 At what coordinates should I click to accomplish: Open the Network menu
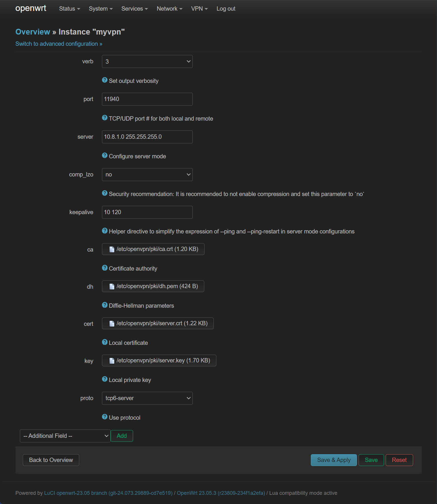point(169,9)
